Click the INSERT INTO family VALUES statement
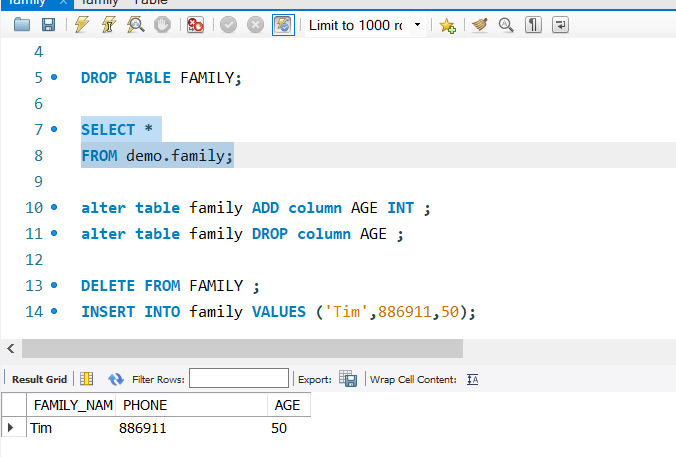676x457 pixels. pyautogui.click(x=279, y=312)
